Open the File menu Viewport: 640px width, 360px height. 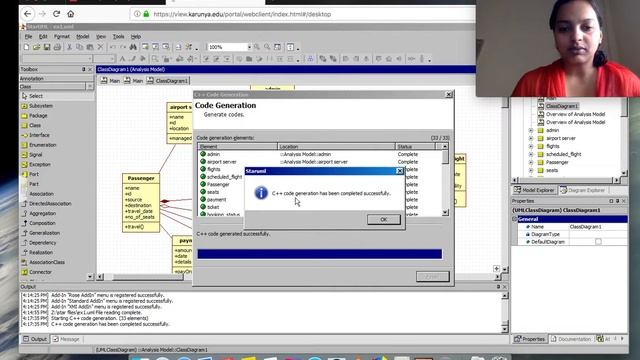coord(28,37)
